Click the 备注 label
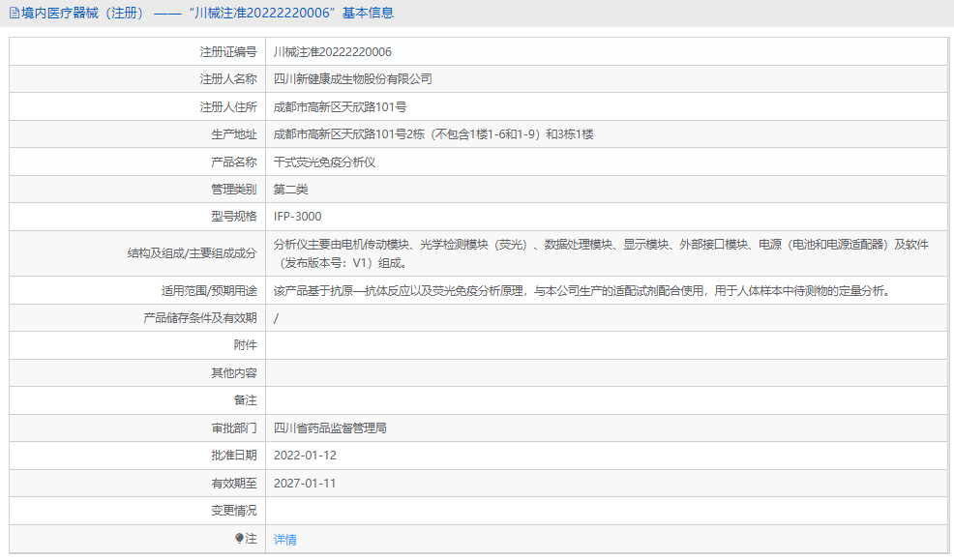 tap(245, 400)
